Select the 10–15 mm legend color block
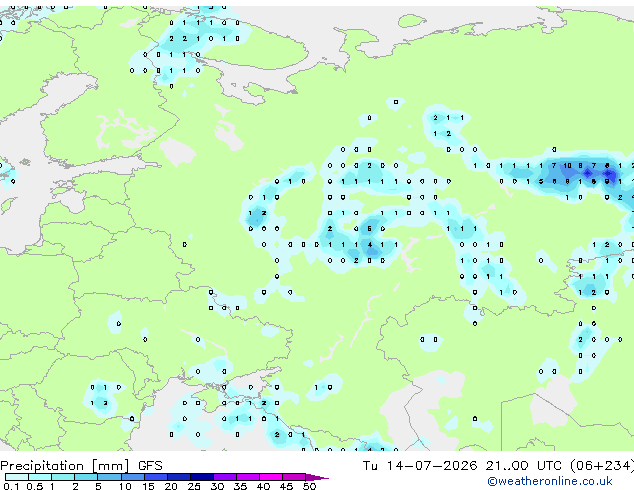 133,477
